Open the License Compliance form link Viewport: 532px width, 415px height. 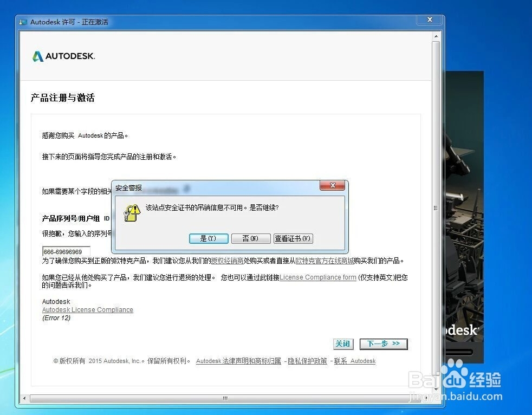pyautogui.click(x=318, y=277)
